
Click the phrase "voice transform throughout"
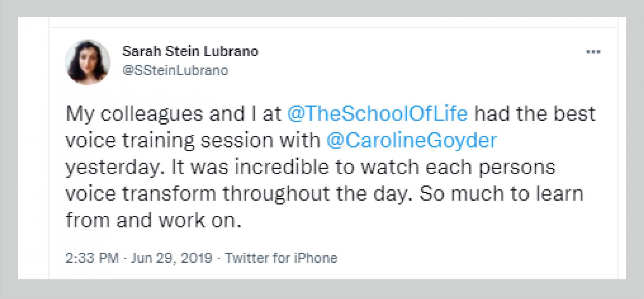pos(198,194)
